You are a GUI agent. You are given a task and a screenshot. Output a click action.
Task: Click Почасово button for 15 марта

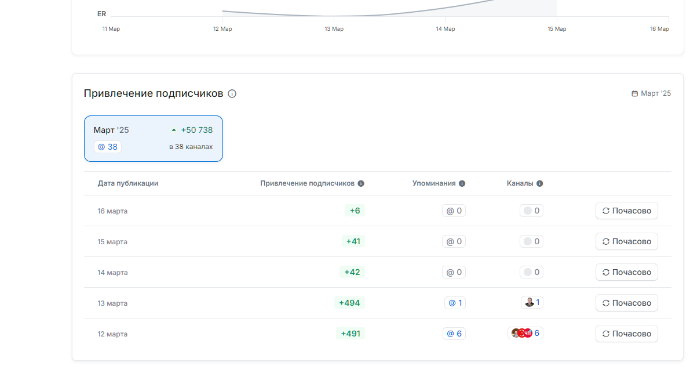tap(627, 241)
